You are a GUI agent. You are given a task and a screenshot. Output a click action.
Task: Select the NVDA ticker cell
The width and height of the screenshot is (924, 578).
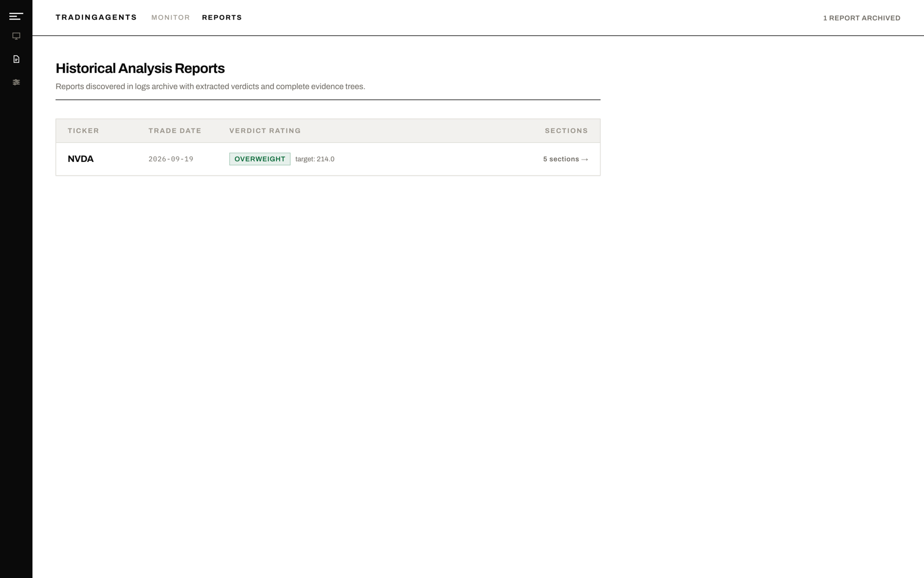(x=80, y=159)
